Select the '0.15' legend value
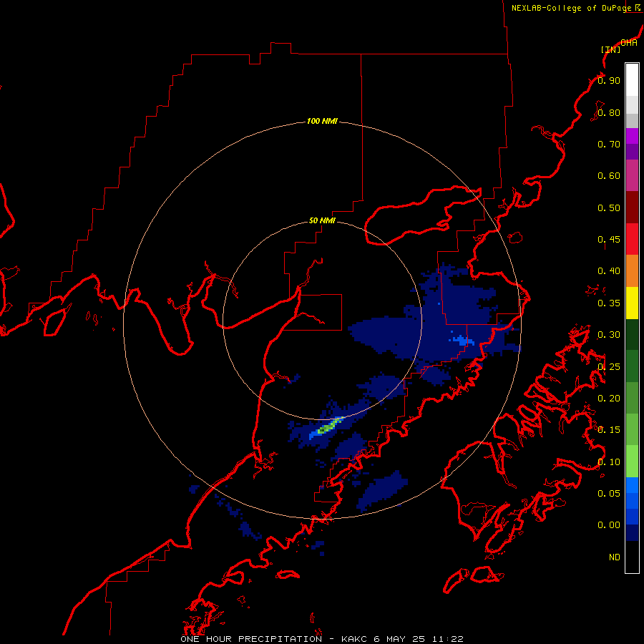Image resolution: width=644 pixels, height=644 pixels. [x=609, y=430]
